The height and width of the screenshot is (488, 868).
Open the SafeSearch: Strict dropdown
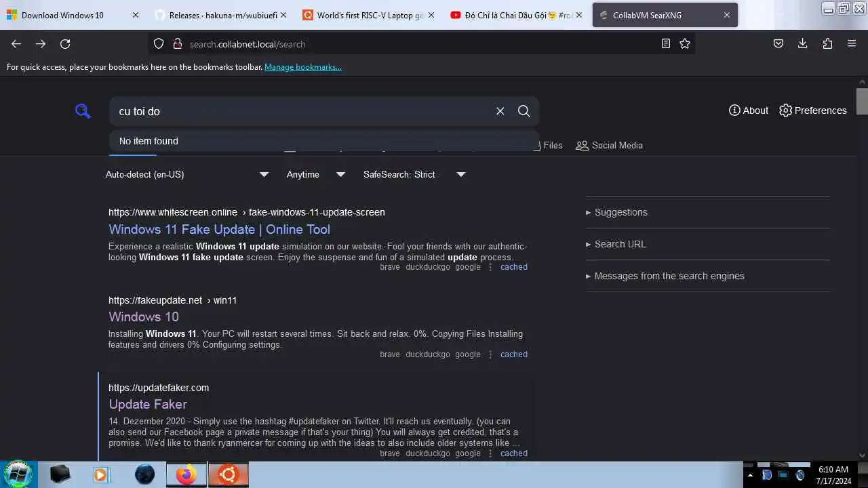[x=414, y=174]
